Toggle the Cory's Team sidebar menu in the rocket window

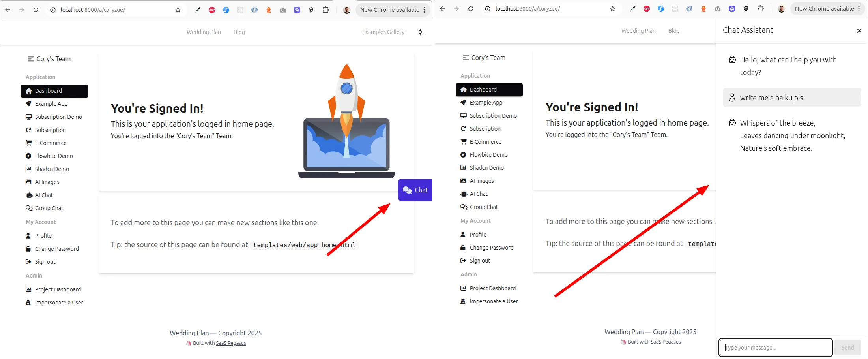(x=31, y=59)
